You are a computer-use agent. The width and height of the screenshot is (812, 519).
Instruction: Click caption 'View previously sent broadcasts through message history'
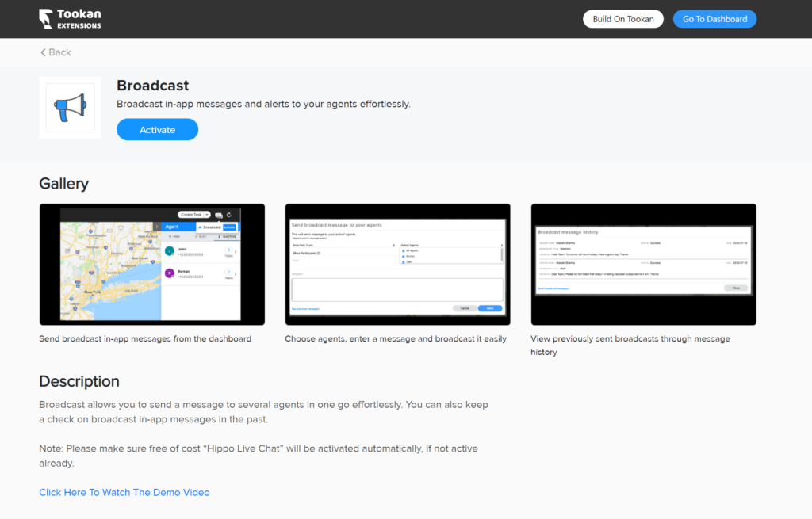click(630, 345)
